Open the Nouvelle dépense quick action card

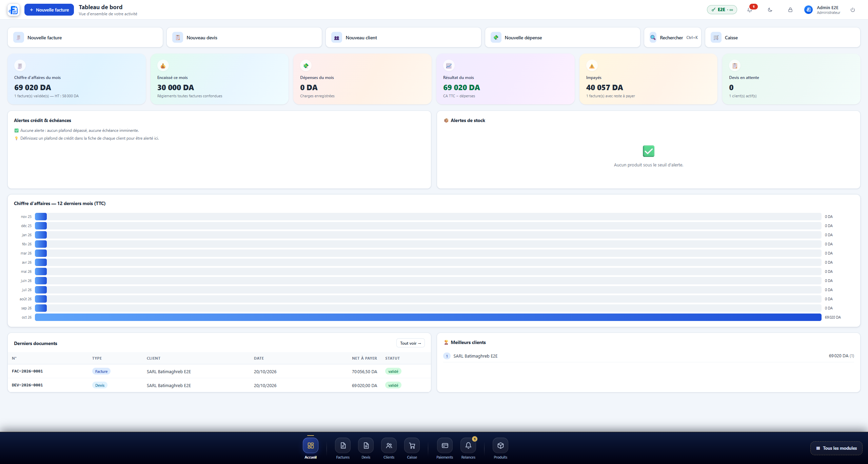point(563,37)
